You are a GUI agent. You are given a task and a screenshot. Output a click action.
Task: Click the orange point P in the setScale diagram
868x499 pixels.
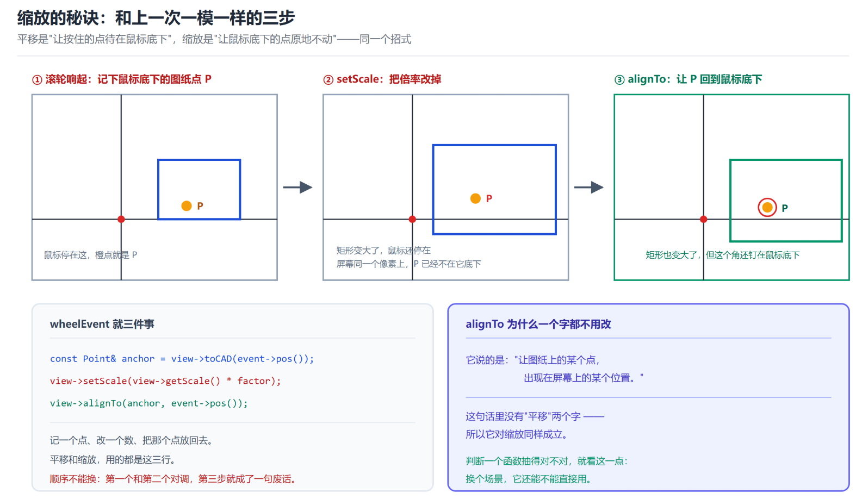coord(475,198)
